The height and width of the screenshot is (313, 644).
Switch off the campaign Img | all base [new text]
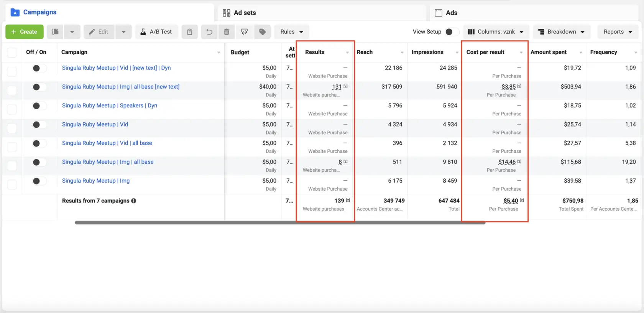click(x=39, y=87)
